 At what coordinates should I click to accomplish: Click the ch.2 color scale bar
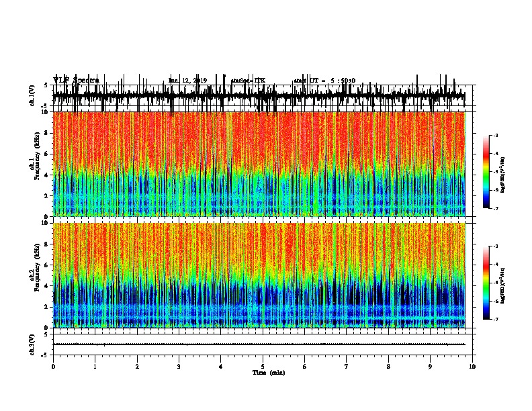click(x=486, y=283)
